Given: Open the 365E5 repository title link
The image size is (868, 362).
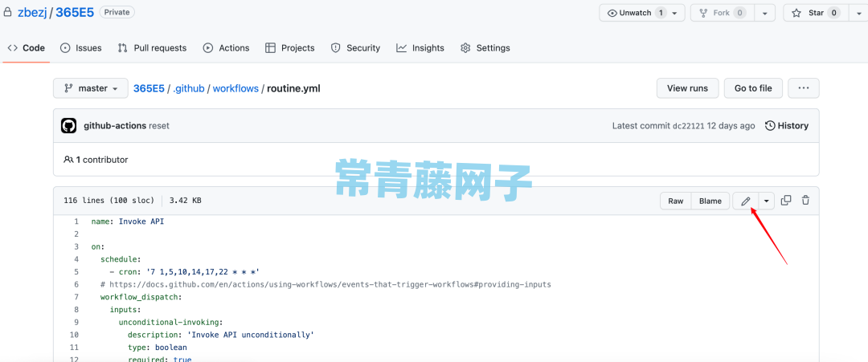Looking at the screenshot, I should tap(76, 13).
